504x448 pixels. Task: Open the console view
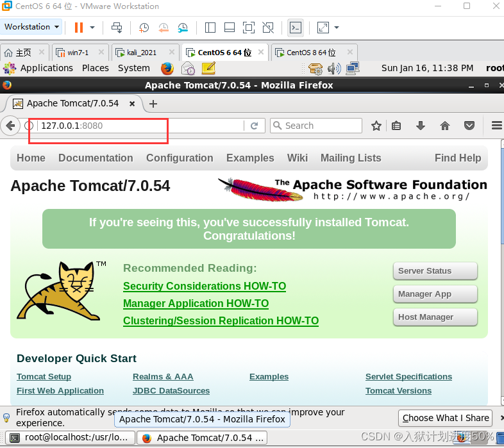click(296, 28)
